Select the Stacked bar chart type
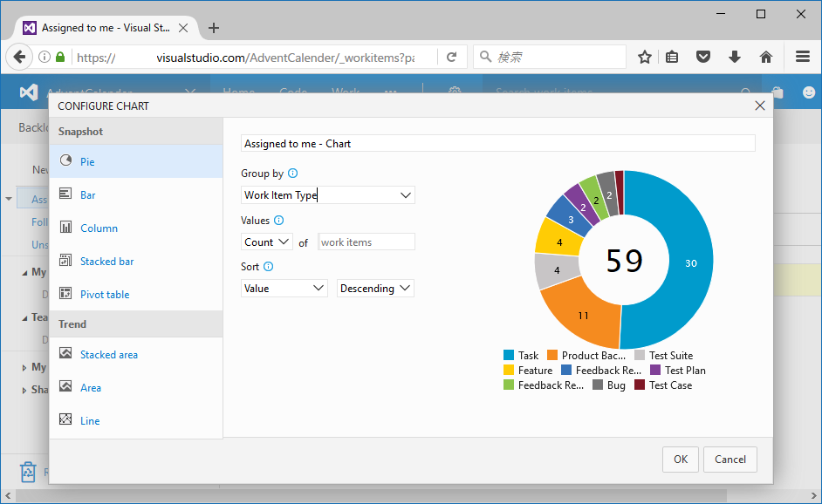The height and width of the screenshot is (504, 822). [136, 261]
